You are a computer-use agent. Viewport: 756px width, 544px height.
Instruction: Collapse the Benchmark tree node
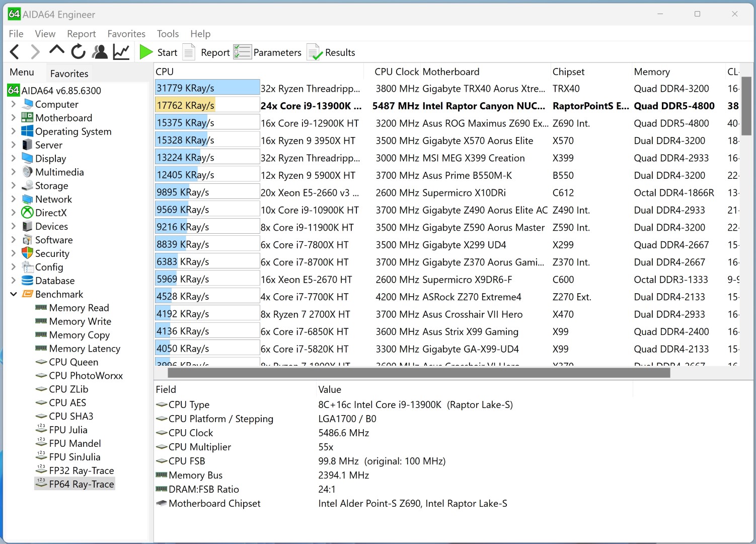click(x=14, y=294)
